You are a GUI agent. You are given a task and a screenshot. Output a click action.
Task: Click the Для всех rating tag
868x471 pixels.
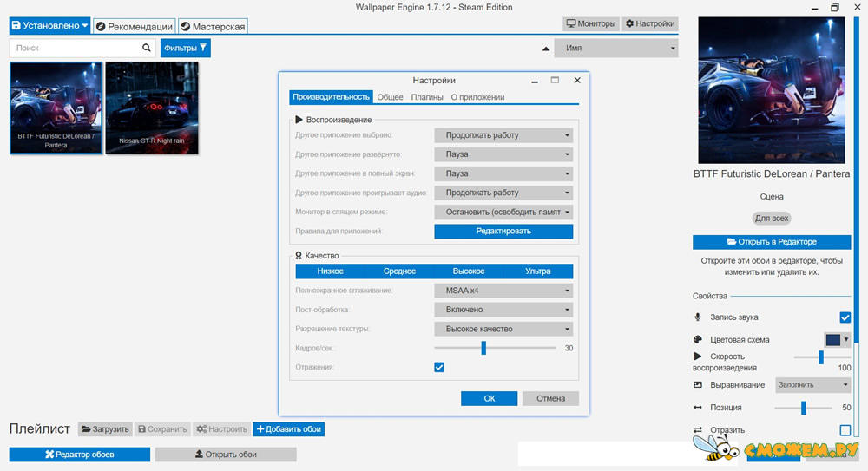[772, 218]
